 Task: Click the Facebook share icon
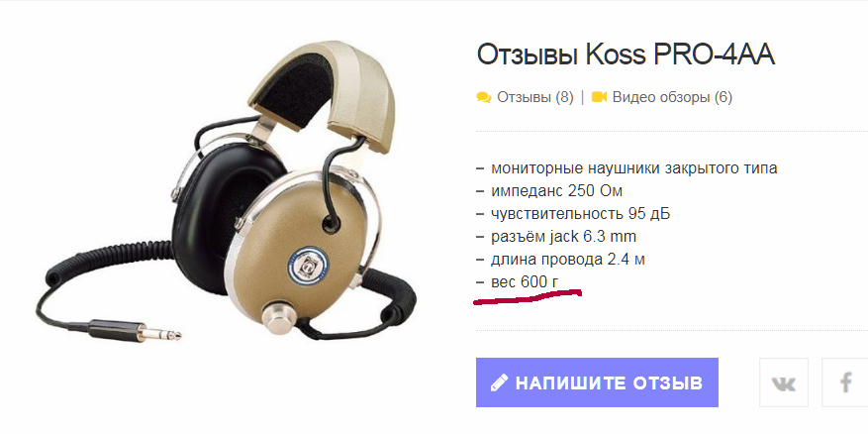point(845,382)
